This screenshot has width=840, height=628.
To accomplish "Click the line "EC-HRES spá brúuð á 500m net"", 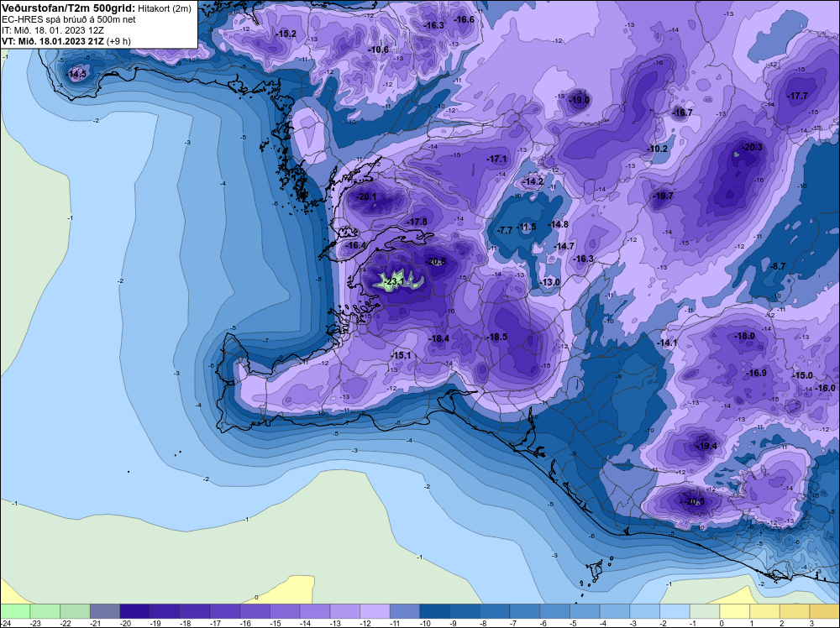I will point(69,19).
